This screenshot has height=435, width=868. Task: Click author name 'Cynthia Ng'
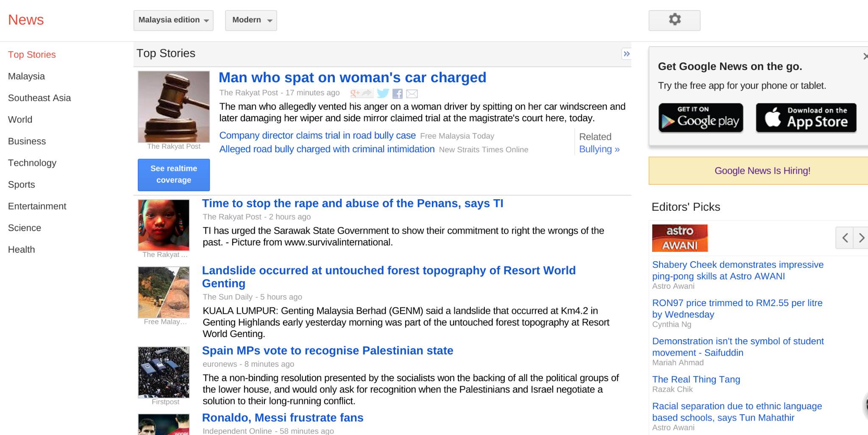[672, 324]
